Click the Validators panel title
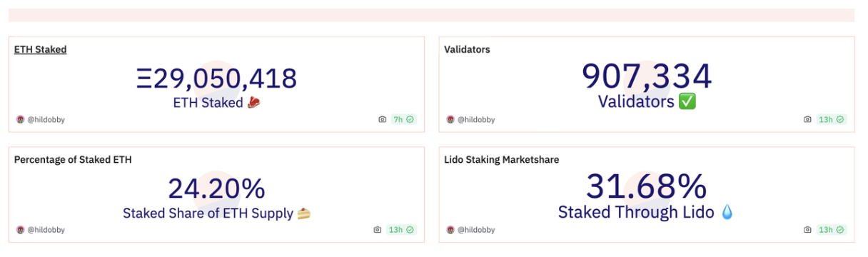The image size is (868, 257). tap(467, 49)
